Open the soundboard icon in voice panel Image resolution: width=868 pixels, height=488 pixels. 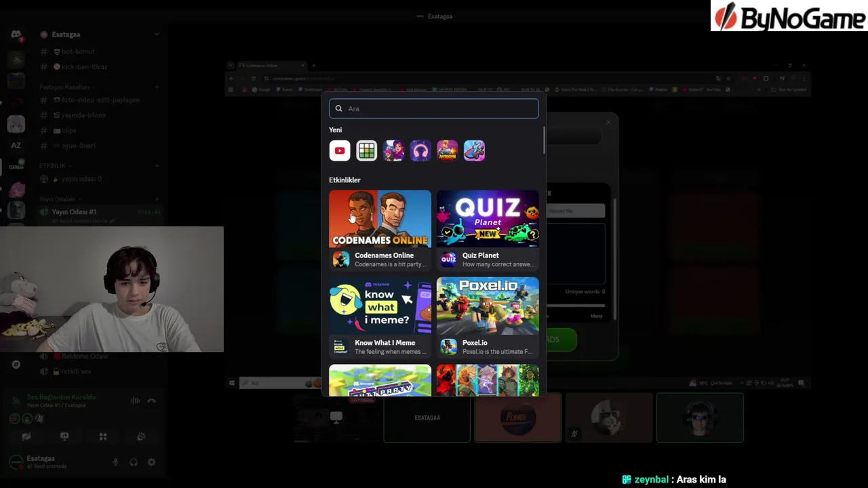point(141,437)
